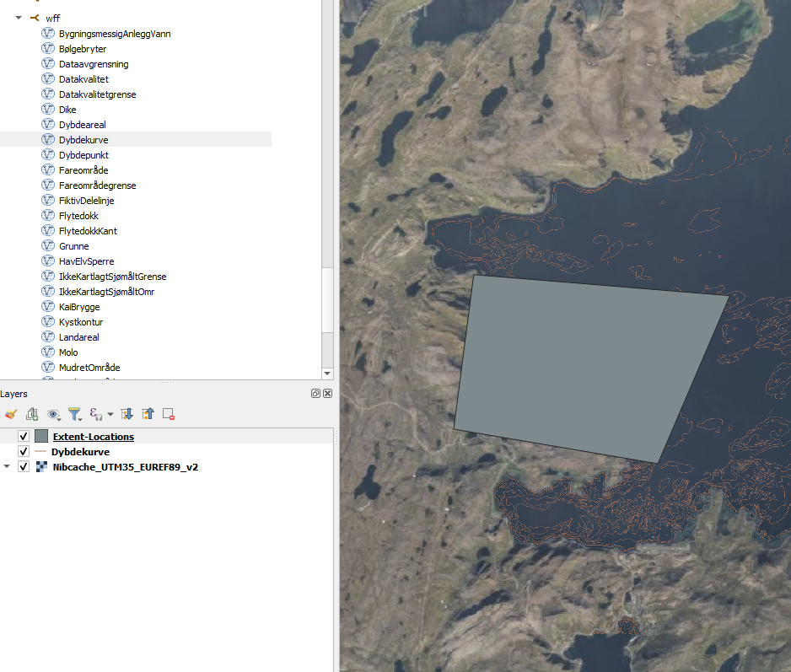Image resolution: width=791 pixels, height=672 pixels.
Task: Open filter by expression dropdown arrow
Action: (x=110, y=415)
